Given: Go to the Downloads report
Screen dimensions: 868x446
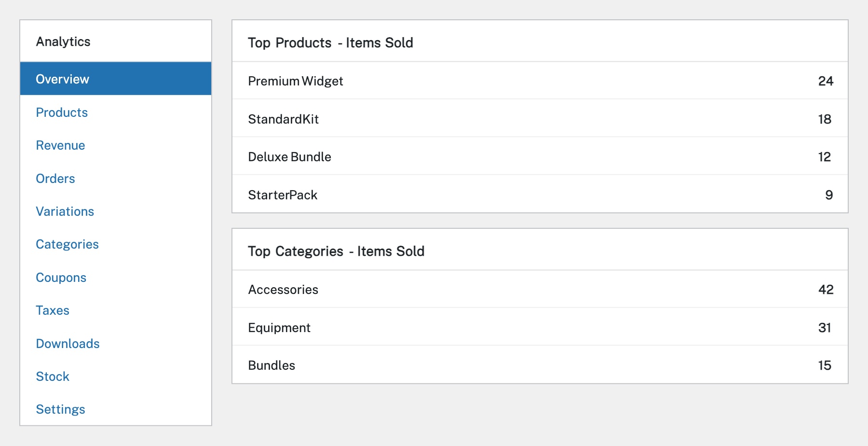Looking at the screenshot, I should (68, 344).
